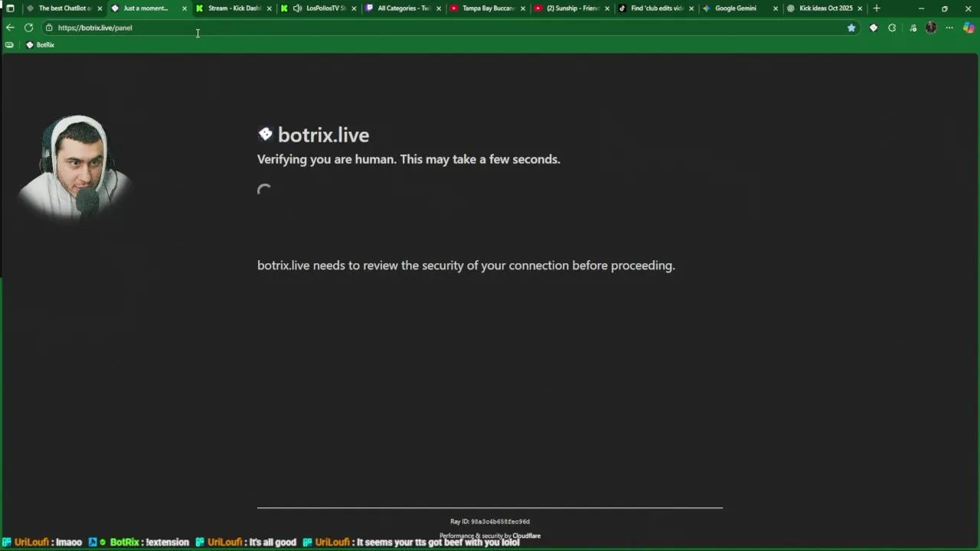Close the LosPollosTV tab

(x=354, y=8)
